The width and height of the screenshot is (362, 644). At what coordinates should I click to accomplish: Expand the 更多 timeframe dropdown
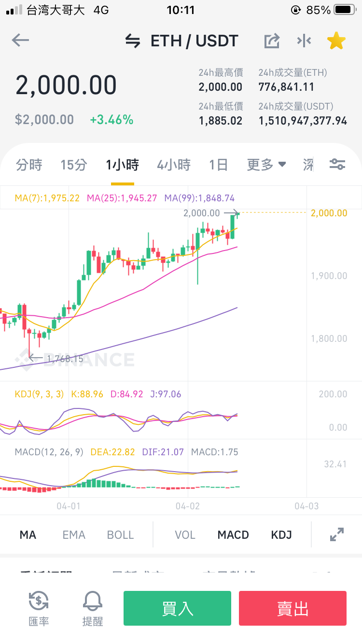tap(266, 165)
